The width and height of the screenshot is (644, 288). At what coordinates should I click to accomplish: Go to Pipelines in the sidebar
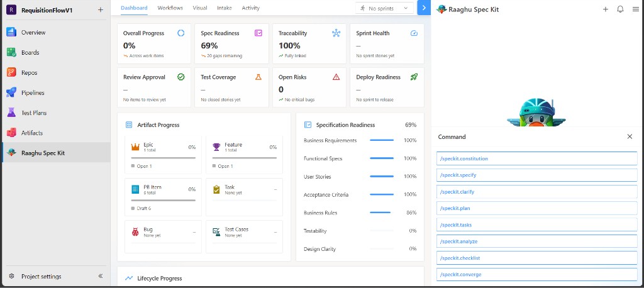coord(56,93)
